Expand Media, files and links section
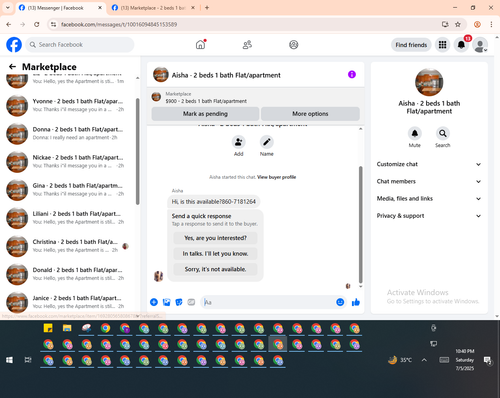 click(429, 199)
